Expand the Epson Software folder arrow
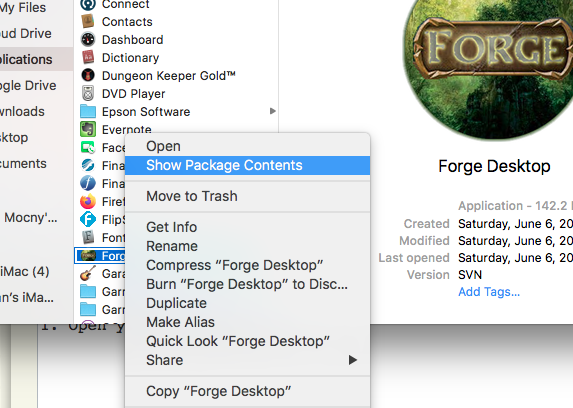The width and height of the screenshot is (573, 408). [272, 111]
